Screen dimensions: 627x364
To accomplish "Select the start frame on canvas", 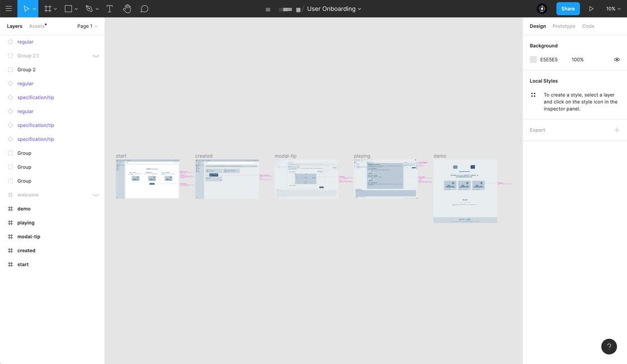I will coord(148,179).
